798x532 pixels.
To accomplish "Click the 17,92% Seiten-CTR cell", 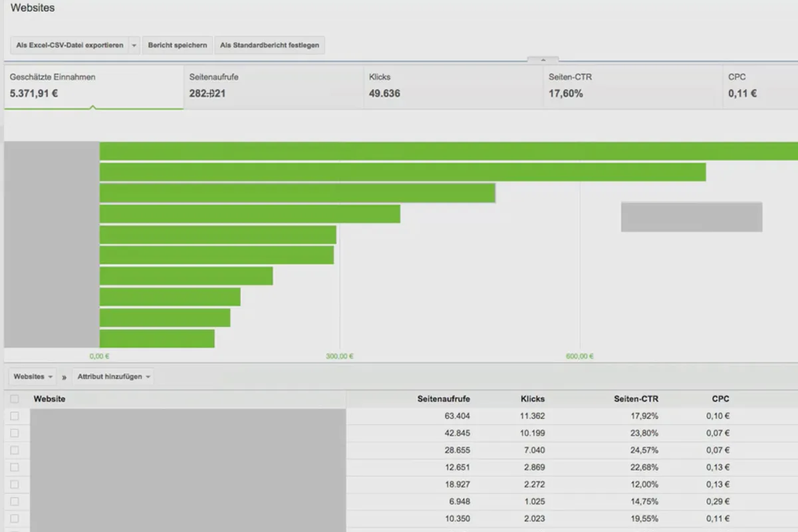I will pos(646,416).
